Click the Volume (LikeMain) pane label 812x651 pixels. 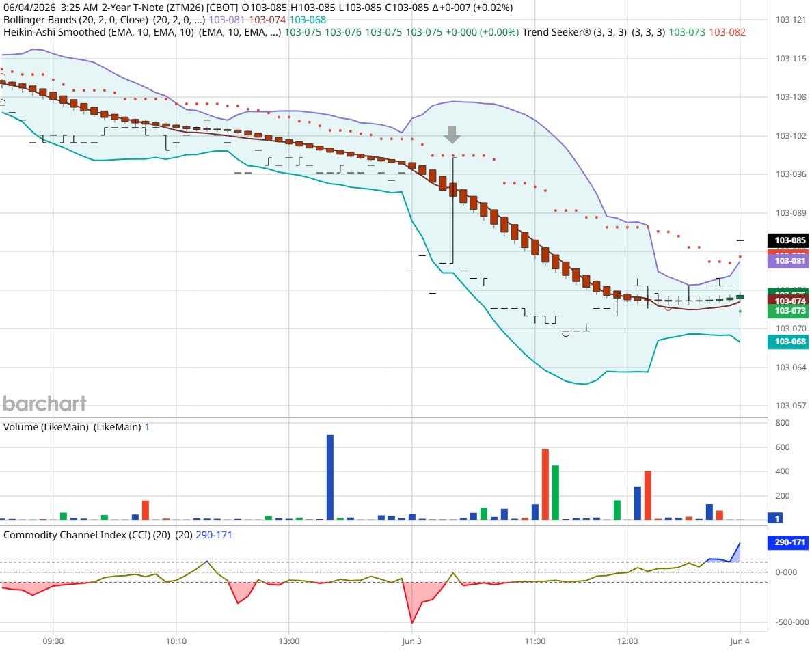(46, 427)
